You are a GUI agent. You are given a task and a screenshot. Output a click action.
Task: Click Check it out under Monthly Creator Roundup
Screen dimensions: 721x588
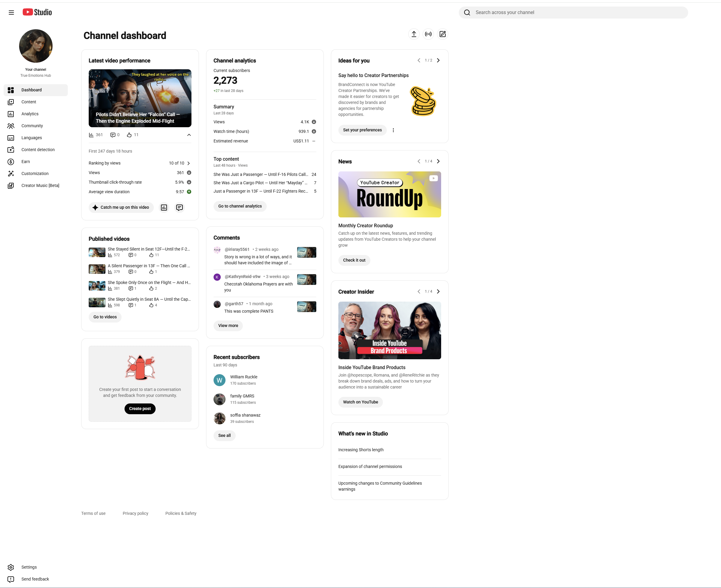tap(354, 260)
